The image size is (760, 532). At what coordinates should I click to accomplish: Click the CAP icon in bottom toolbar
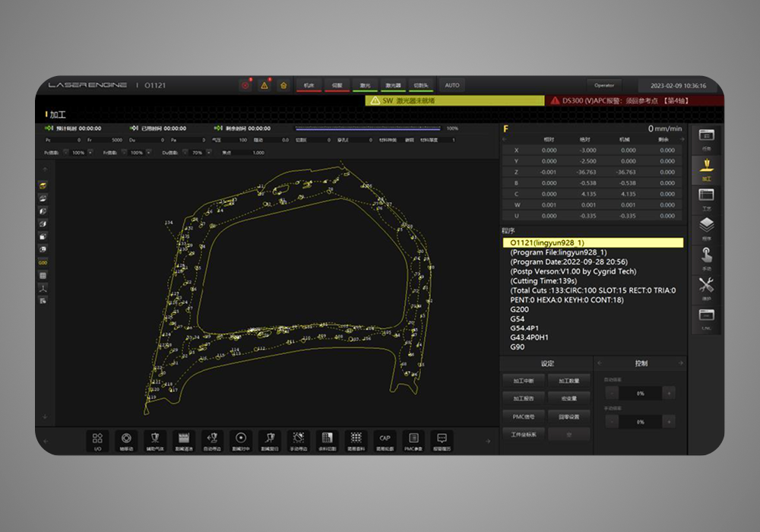[x=385, y=441]
